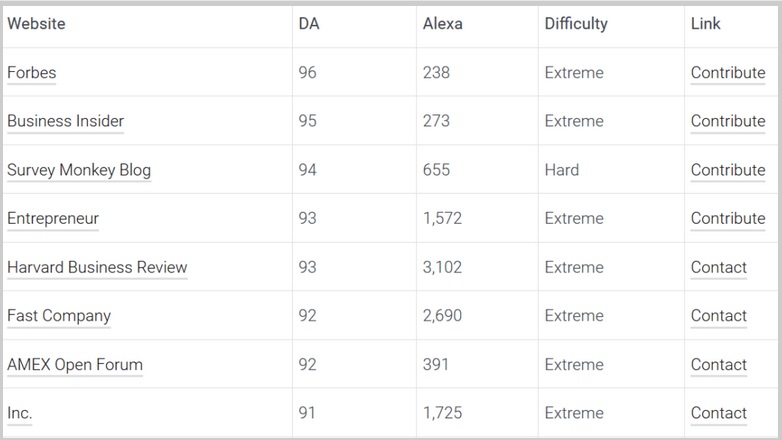This screenshot has height=440, width=782.
Task: Click Contribute link in Entrepreneur row
Action: click(x=727, y=218)
